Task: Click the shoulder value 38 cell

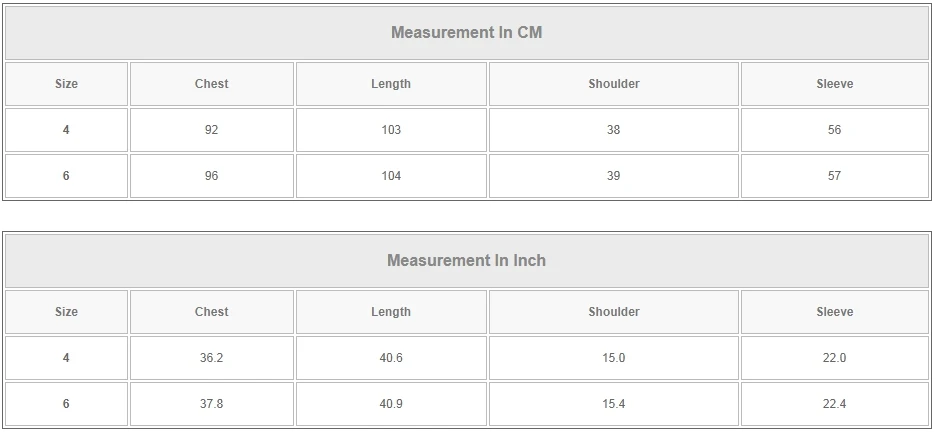Action: [x=613, y=130]
